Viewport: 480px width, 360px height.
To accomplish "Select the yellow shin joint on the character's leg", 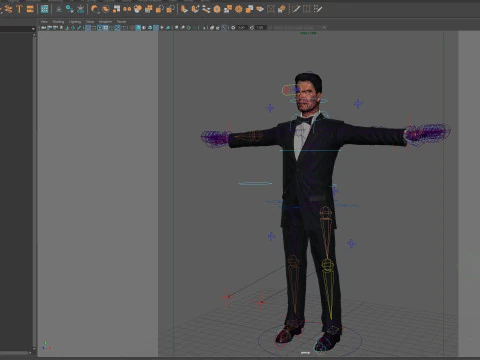I will click(x=328, y=288).
